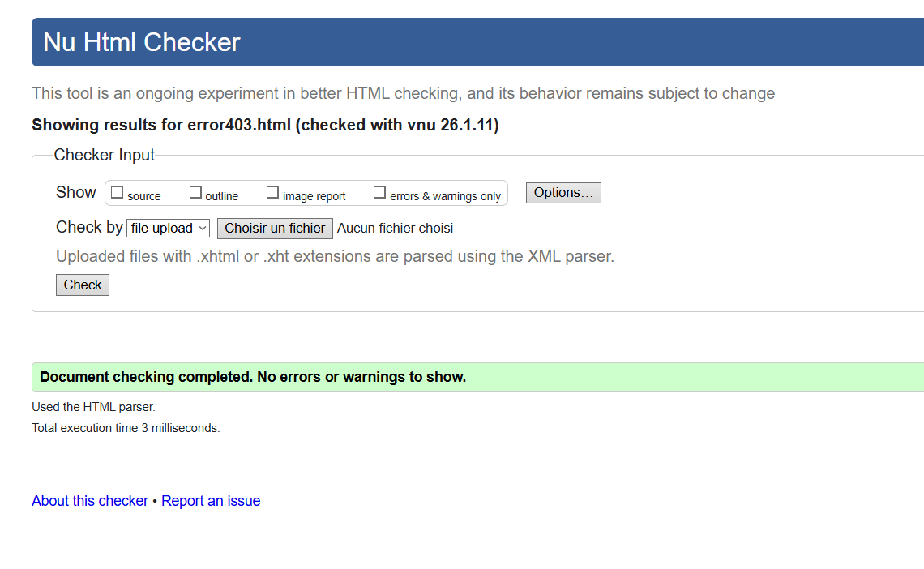
Task: Click the Nu Html Checker header title
Action: click(x=142, y=42)
